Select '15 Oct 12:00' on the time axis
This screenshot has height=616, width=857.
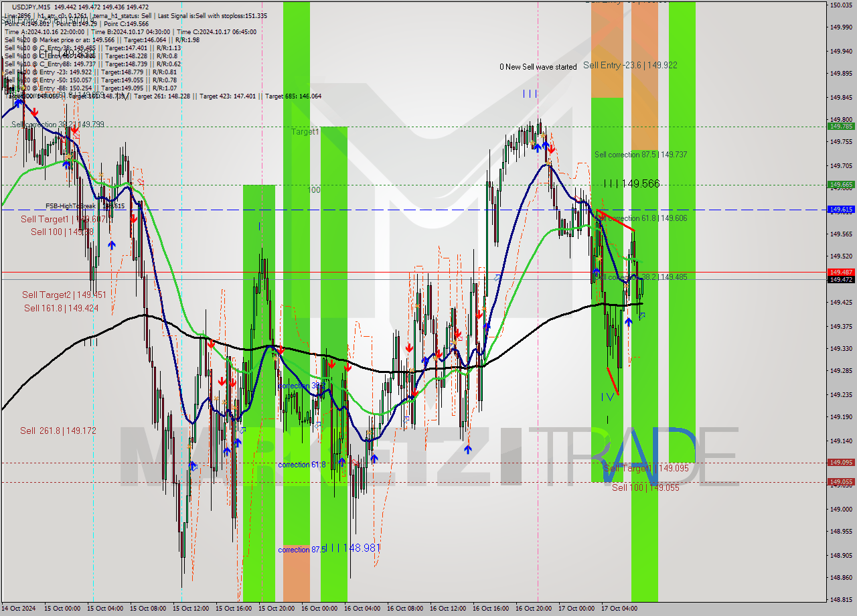[191, 609]
